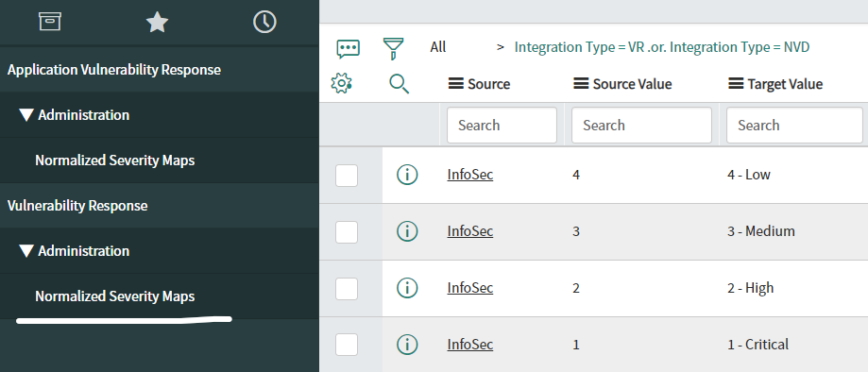Check the box for the 3 - Medium row
This screenshot has width=868, height=372.
[x=347, y=232]
